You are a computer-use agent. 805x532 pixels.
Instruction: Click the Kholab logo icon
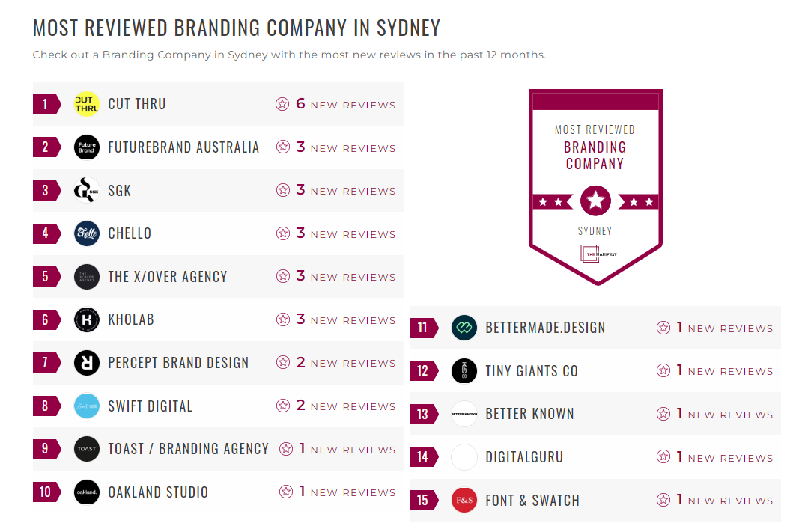pos(87,319)
